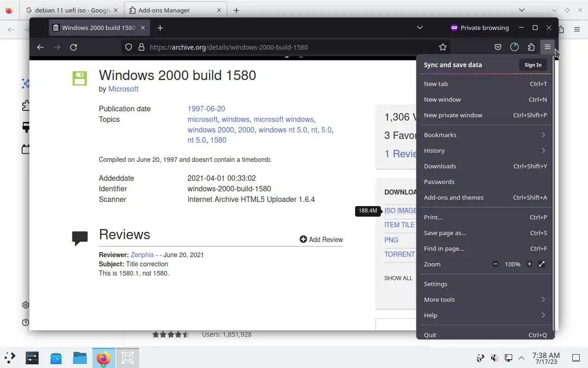Click the 1580 topic link
Image resolution: width=588 pixels, height=368 pixels.
(x=218, y=140)
